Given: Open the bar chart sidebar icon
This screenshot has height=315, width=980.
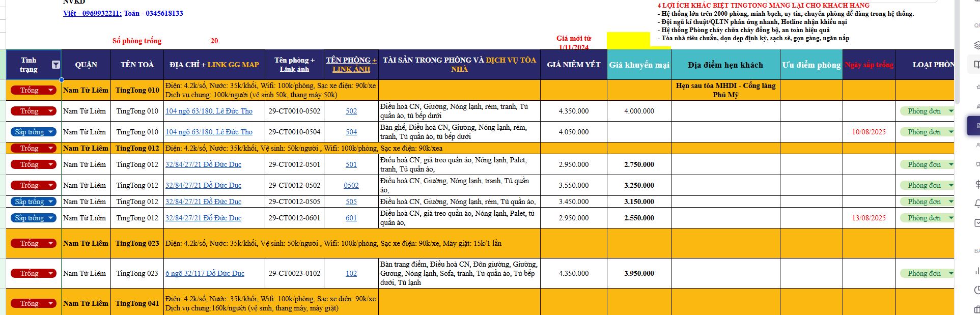Looking at the screenshot, I should pyautogui.click(x=976, y=270).
